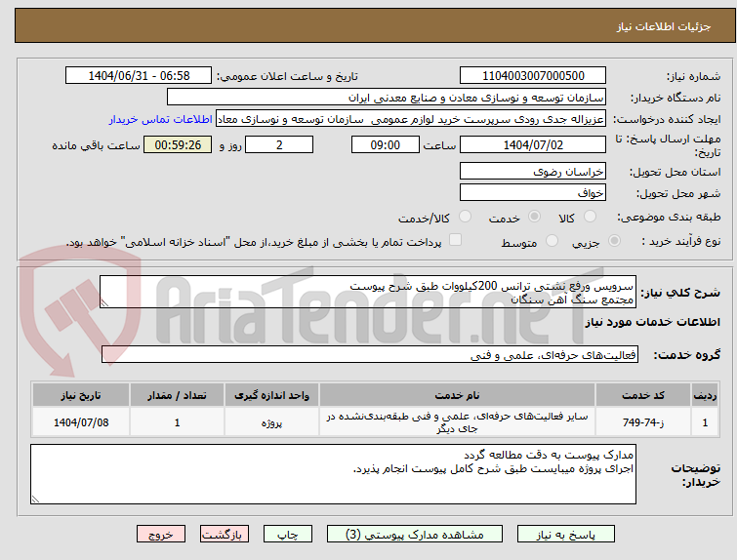The height and width of the screenshot is (560, 737).
Task: Click the remaining time field 00:59:26
Action: pyautogui.click(x=178, y=144)
